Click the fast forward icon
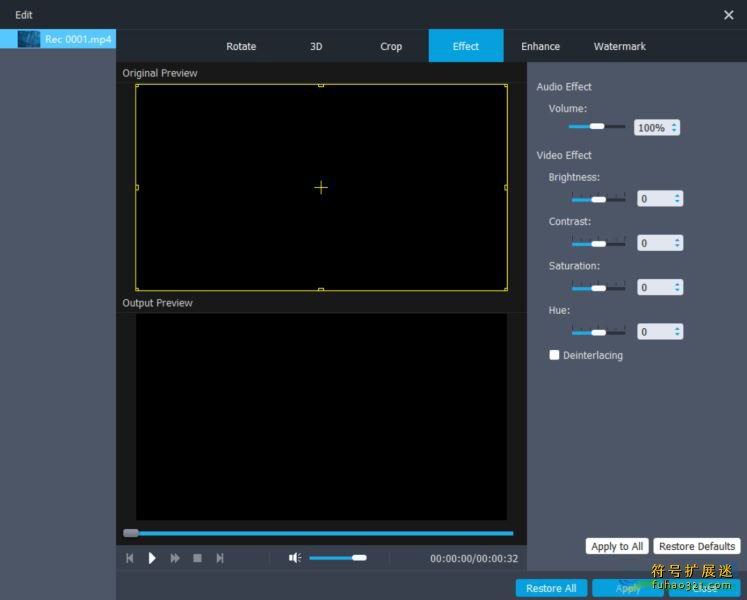The width and height of the screenshot is (747, 600). coord(175,558)
